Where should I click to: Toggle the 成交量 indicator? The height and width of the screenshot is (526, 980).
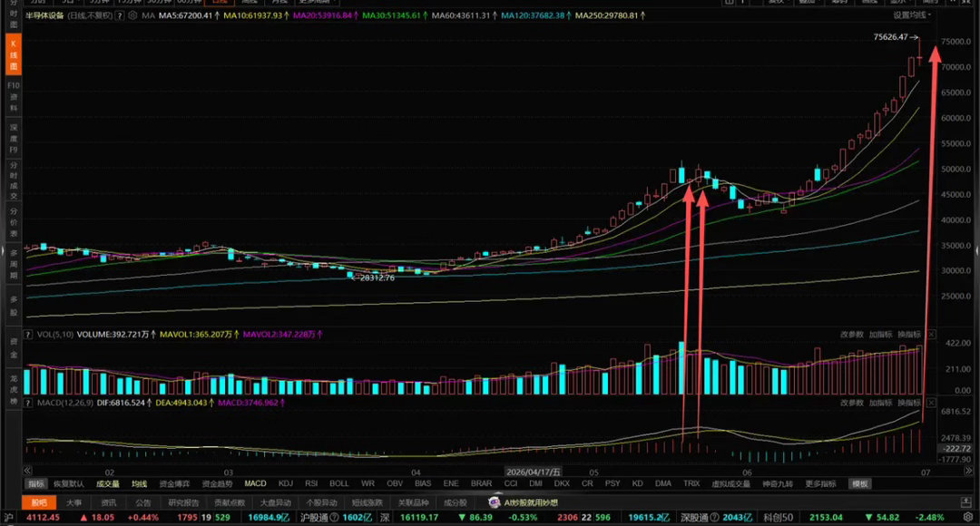coord(107,483)
